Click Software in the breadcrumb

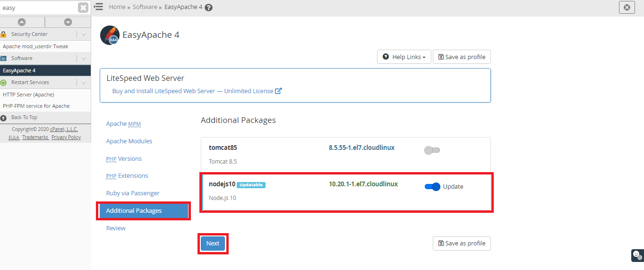point(145,7)
